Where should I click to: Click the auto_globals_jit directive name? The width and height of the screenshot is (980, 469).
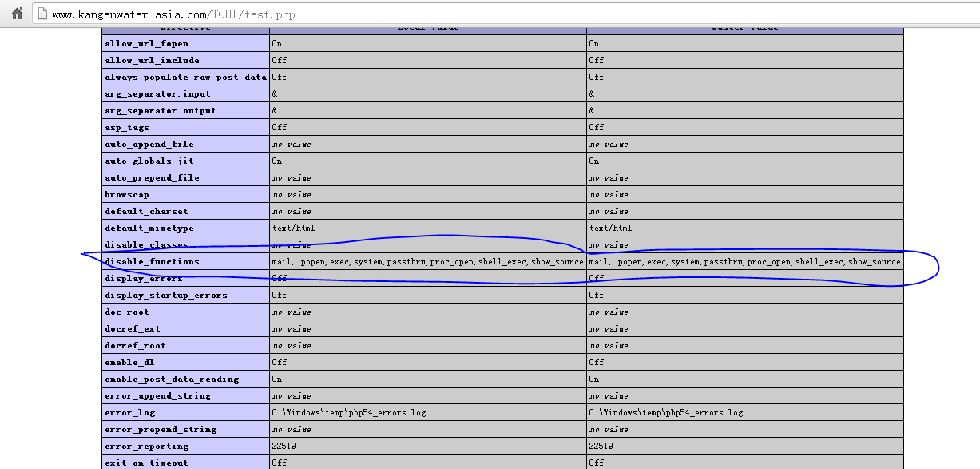144,161
